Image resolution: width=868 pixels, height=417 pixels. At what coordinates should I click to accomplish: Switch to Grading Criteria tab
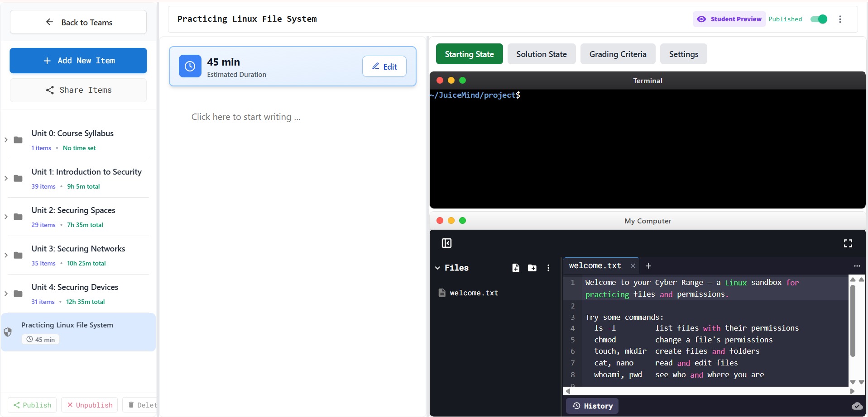click(x=618, y=54)
